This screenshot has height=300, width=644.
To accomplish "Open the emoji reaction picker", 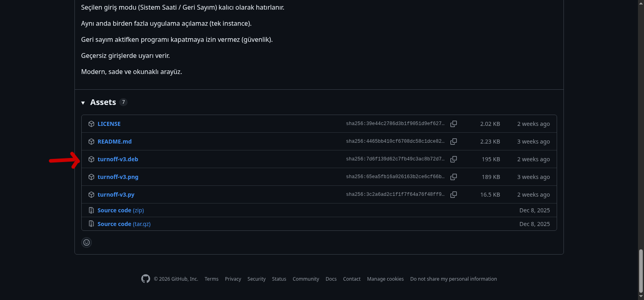I will (x=87, y=242).
